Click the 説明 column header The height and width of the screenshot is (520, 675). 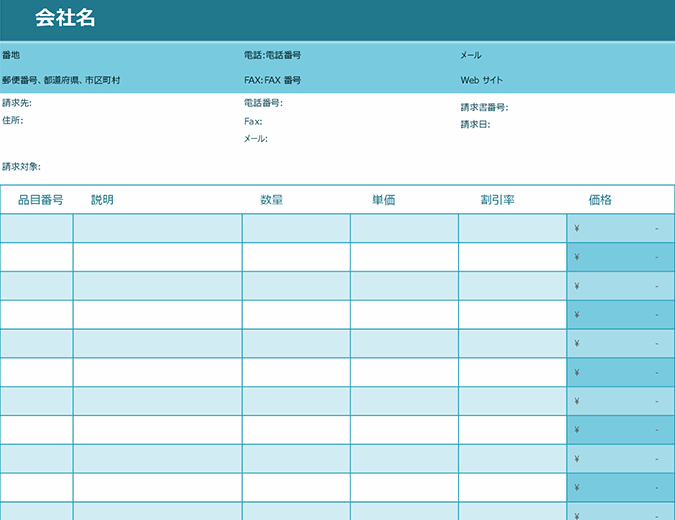102,200
